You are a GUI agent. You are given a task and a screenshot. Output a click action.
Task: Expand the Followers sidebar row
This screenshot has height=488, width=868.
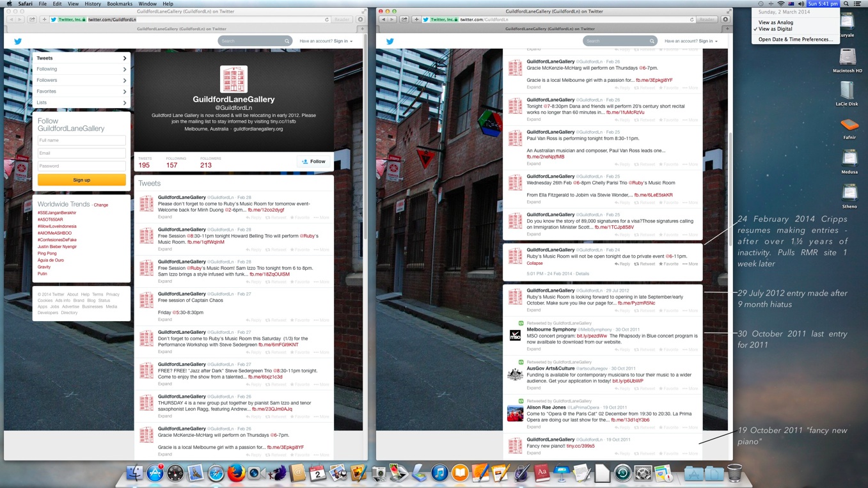(81, 80)
